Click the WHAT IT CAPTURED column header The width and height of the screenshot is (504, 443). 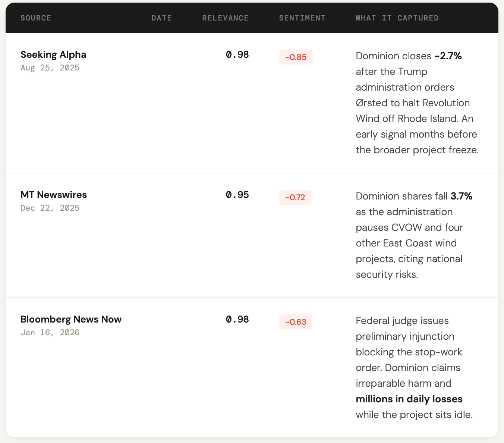pos(397,18)
